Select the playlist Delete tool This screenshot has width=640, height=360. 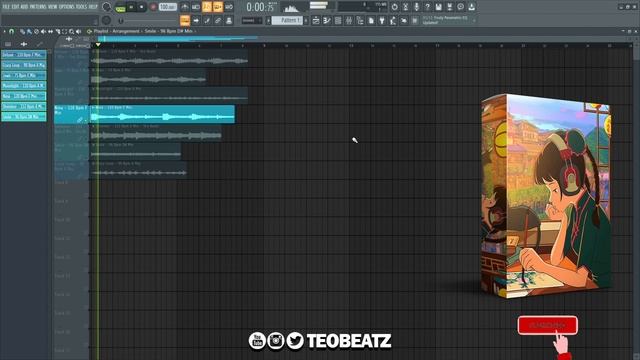tap(36, 31)
